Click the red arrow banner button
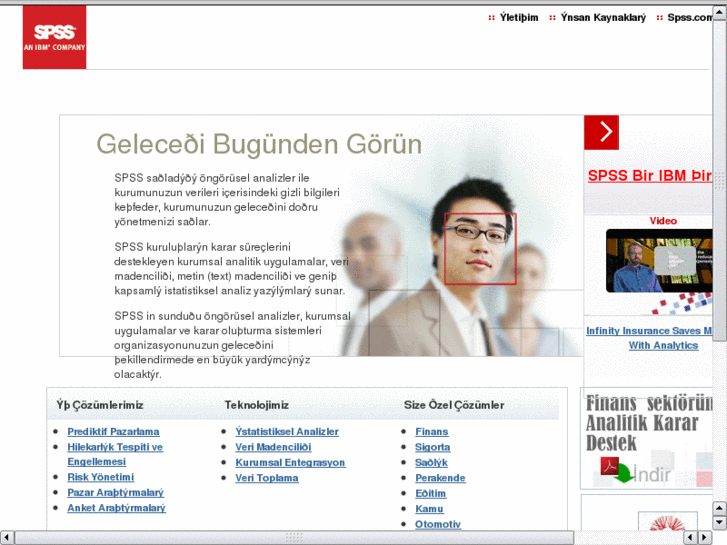This screenshot has height=545, width=727. pos(601,132)
